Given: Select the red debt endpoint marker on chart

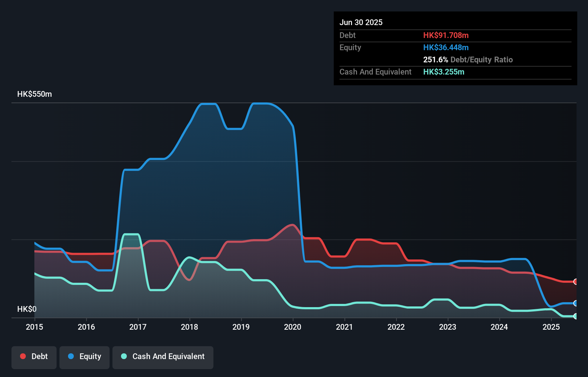Looking at the screenshot, I should pyautogui.click(x=575, y=282).
